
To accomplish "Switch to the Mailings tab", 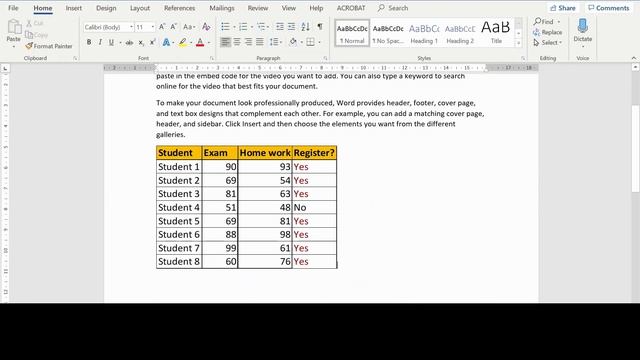I will pyautogui.click(x=222, y=8).
